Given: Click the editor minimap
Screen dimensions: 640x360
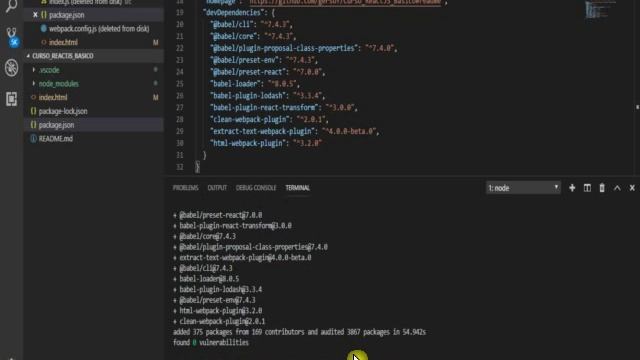Looking at the screenshot, I should 599,10.
